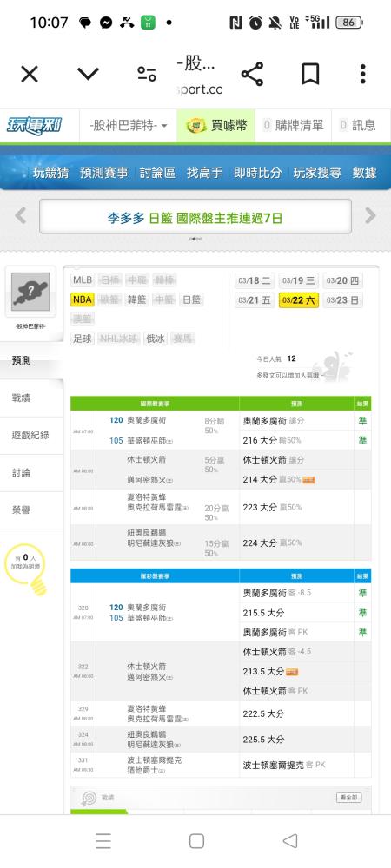Go to next banner with right arrow
The height and width of the screenshot is (868, 391).
click(x=370, y=215)
